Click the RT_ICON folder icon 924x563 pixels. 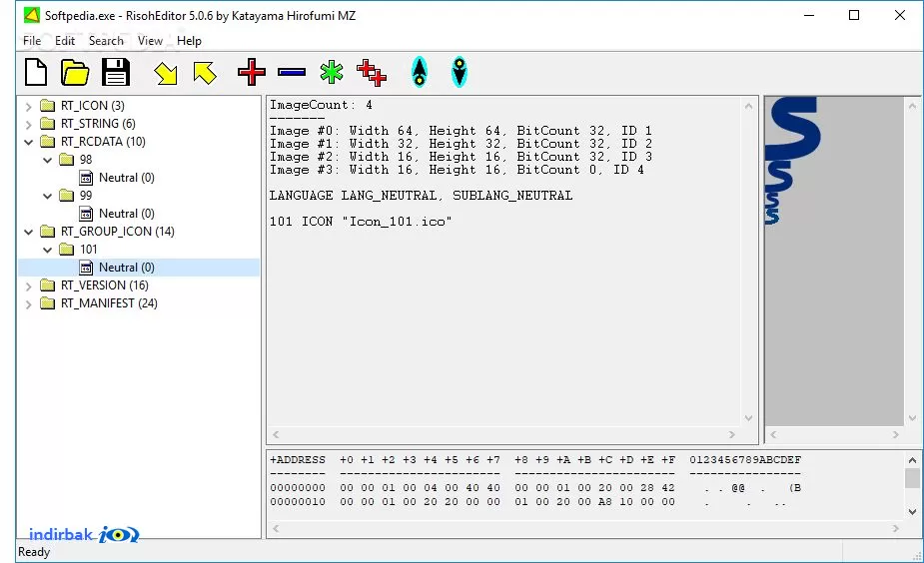click(47, 106)
